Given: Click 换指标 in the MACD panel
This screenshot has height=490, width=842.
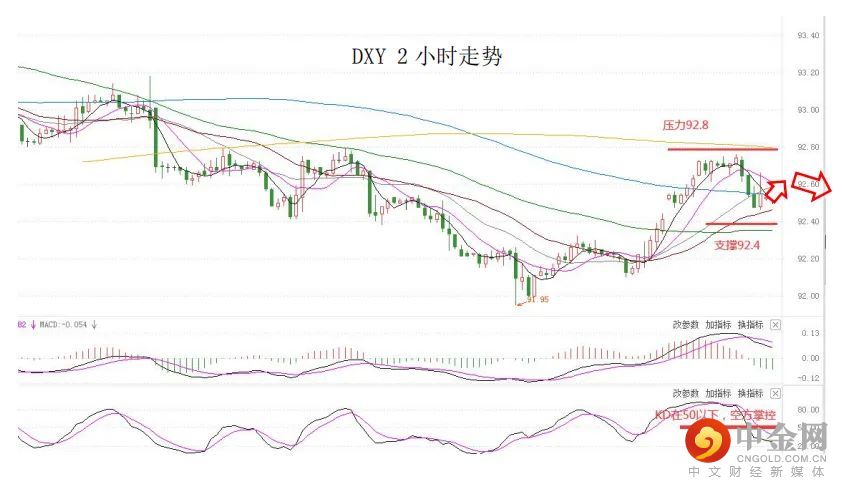Looking at the screenshot, I should click(x=751, y=326).
